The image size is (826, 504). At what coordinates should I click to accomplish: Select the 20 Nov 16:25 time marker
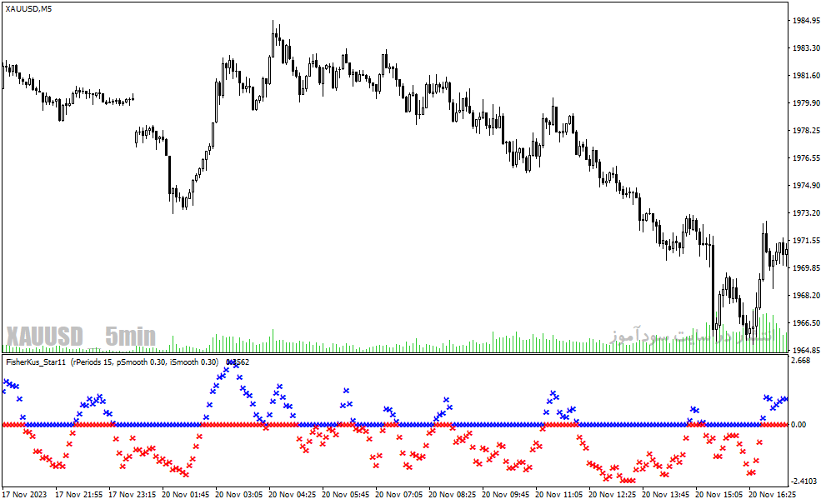(772, 495)
